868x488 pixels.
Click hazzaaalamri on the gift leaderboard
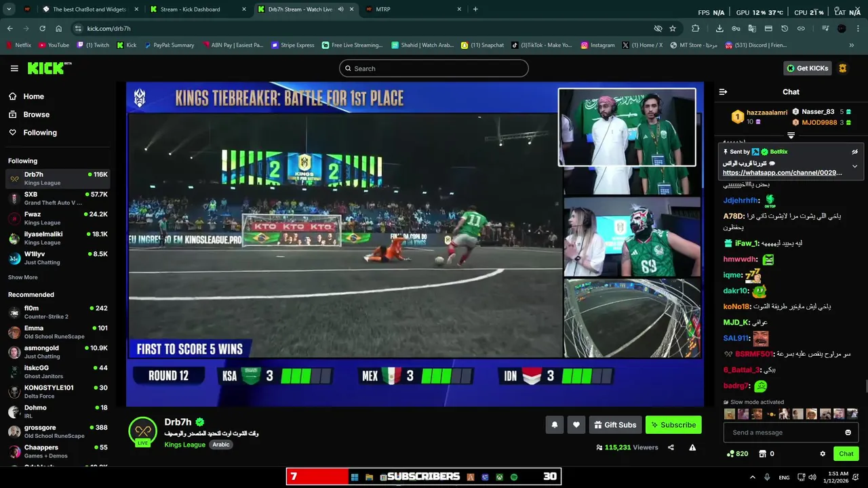[x=767, y=113]
